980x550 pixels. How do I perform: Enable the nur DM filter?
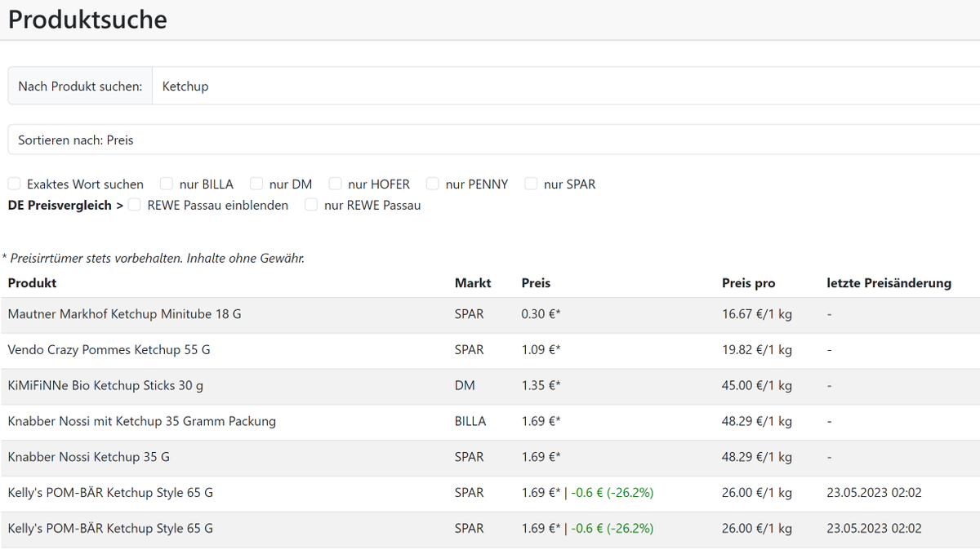coord(256,184)
